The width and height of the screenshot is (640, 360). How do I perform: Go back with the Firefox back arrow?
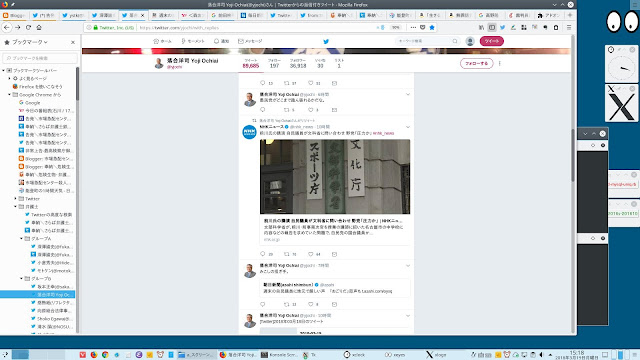(7, 27)
